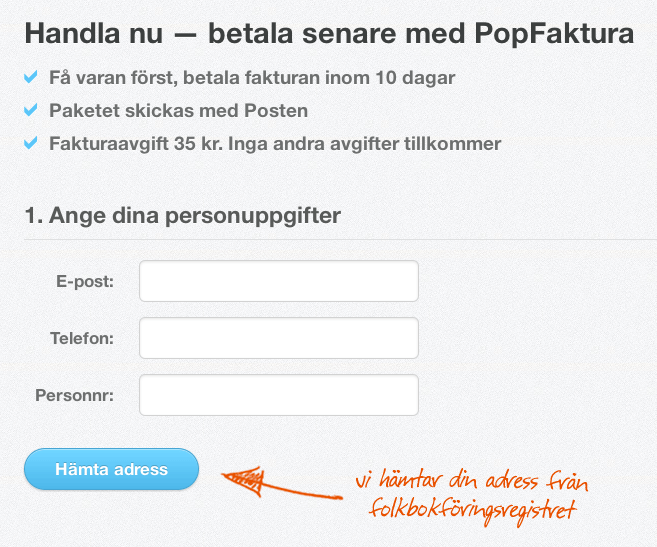
Task: Activate the Personnr input box
Action: click(x=279, y=395)
